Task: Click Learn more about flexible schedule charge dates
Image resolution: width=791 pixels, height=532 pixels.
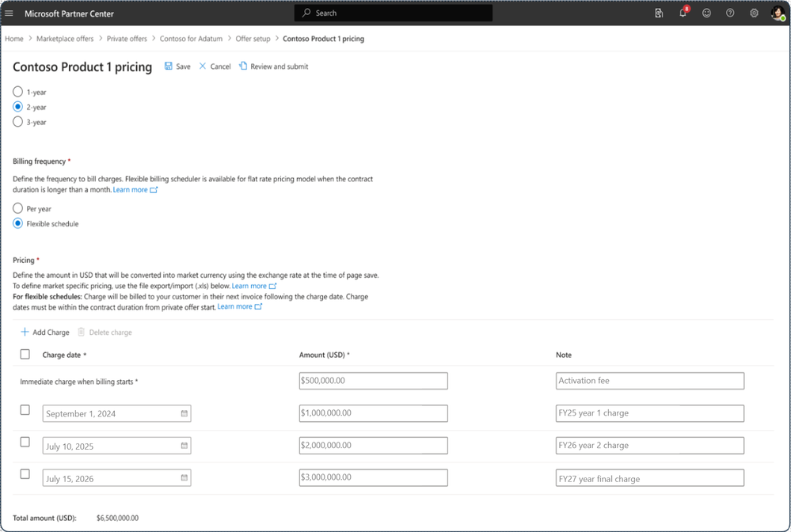Action: (x=234, y=306)
